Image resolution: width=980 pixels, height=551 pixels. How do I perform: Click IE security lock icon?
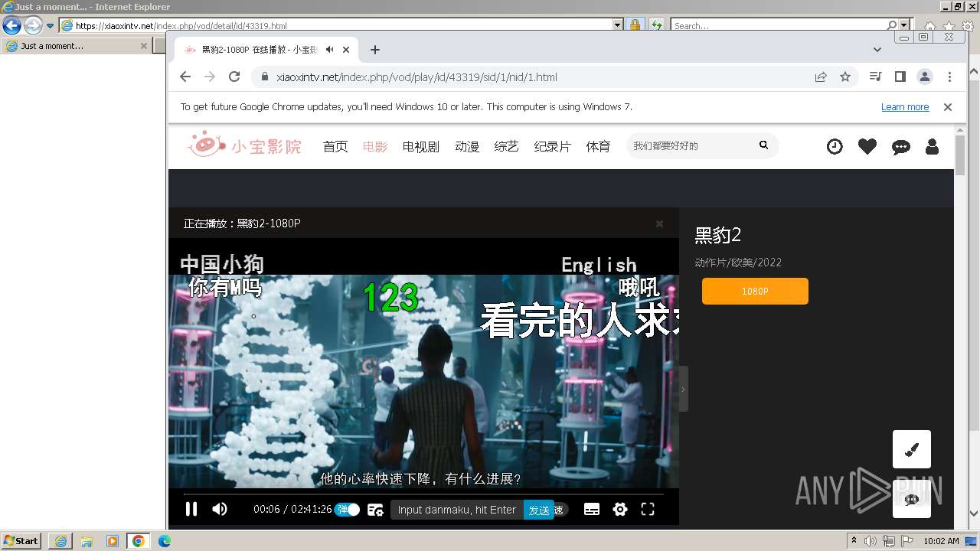(x=635, y=25)
